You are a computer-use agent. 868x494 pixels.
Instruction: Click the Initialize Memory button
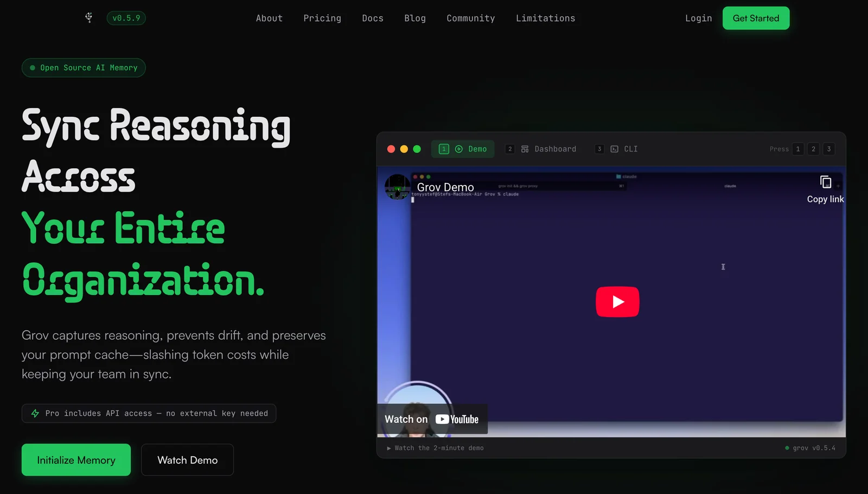76,460
